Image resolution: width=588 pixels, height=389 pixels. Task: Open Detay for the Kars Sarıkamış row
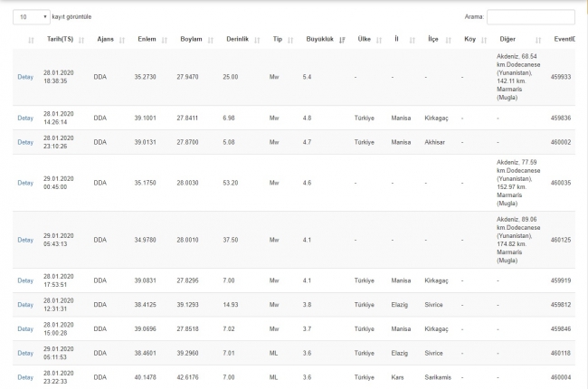pyautogui.click(x=25, y=377)
